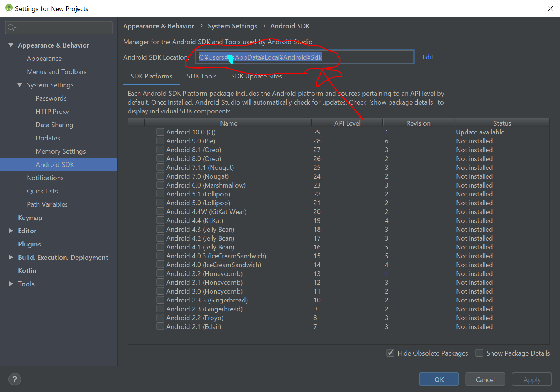Click the Android Studio icon in the title bar
This screenshot has width=560, height=392.
[8, 8]
